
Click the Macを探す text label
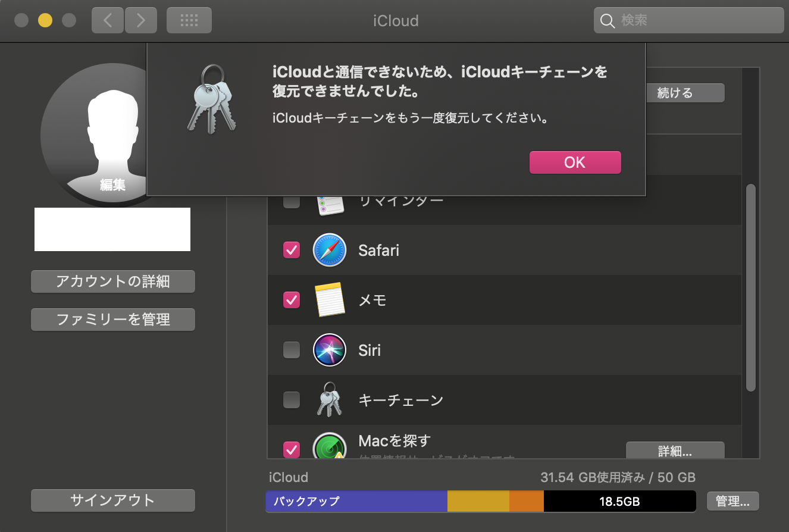coord(394,441)
